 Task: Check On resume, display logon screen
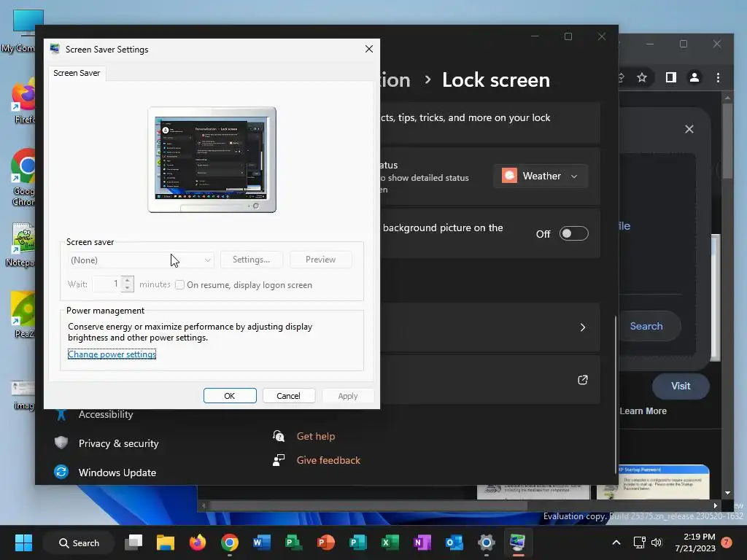pos(179,285)
